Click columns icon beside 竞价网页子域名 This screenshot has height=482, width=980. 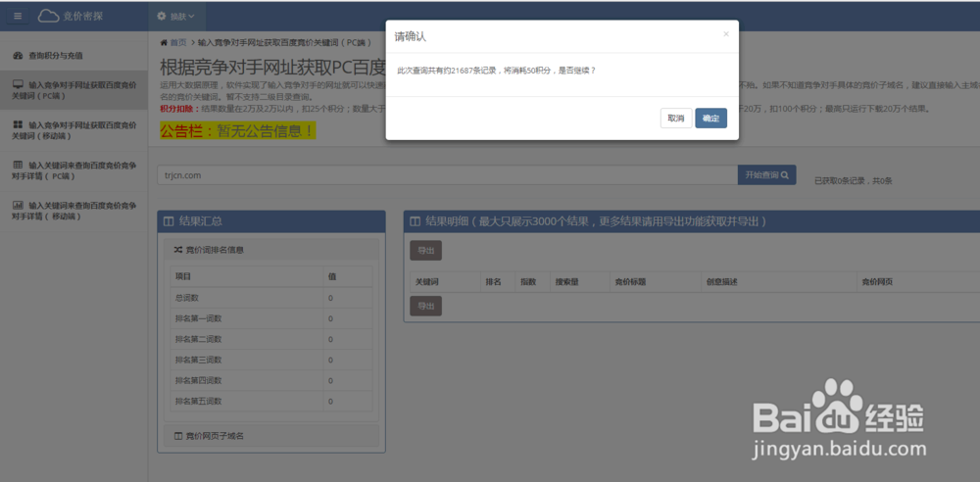coord(178,436)
